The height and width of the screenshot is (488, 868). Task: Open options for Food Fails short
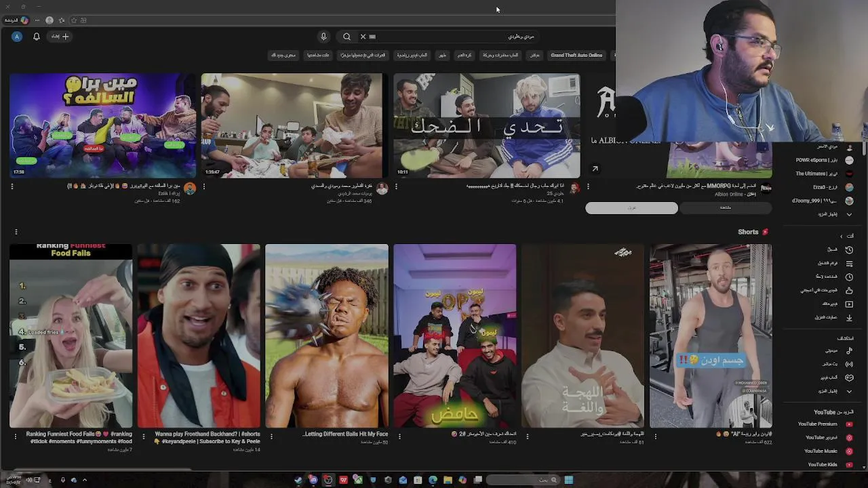[x=15, y=436]
